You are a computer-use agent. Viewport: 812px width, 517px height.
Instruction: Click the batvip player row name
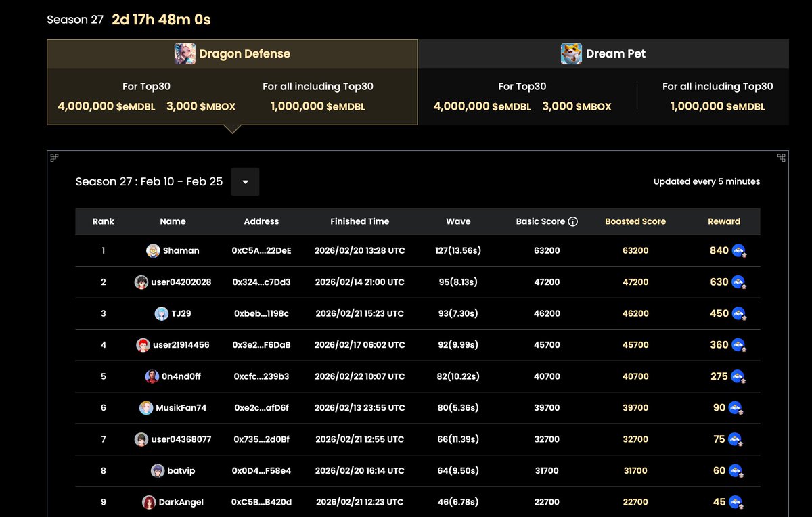click(x=181, y=471)
